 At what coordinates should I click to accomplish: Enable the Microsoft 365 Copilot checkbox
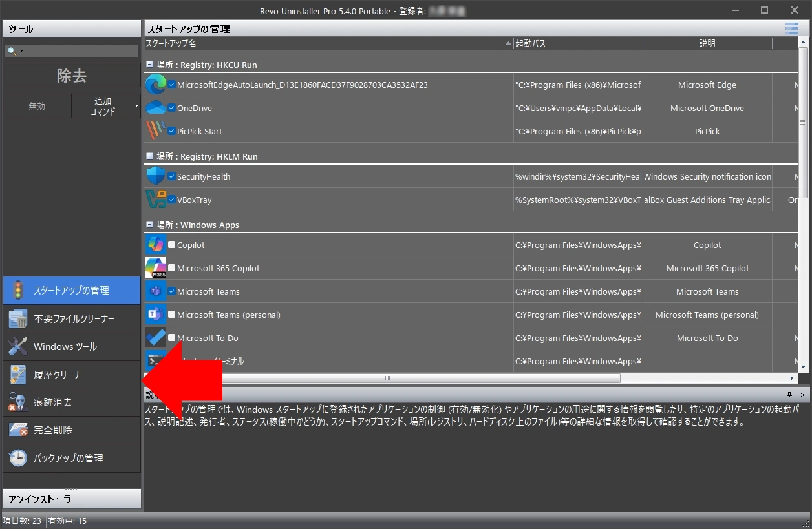tap(171, 268)
